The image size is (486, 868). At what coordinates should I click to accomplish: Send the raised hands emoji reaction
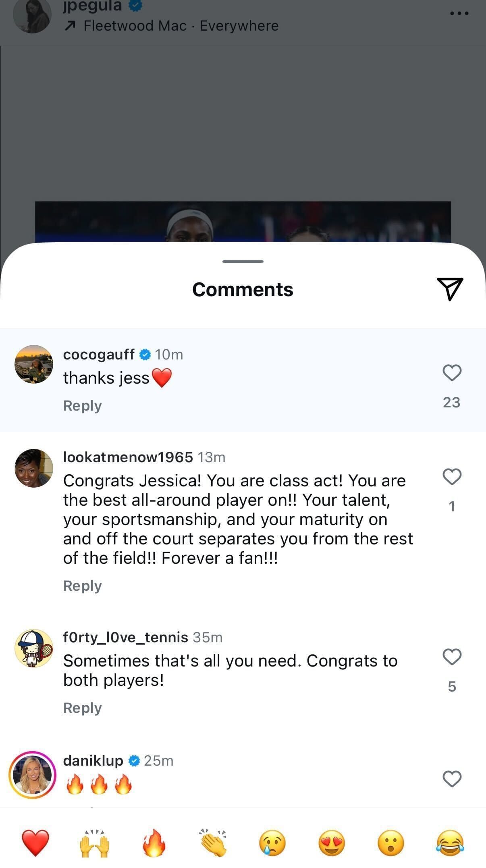click(95, 842)
